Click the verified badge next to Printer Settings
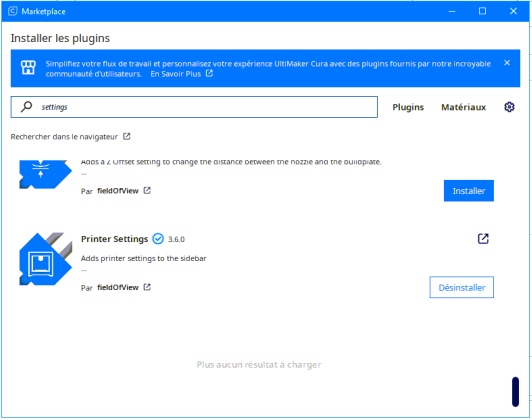The width and height of the screenshot is (532, 420). [x=158, y=239]
